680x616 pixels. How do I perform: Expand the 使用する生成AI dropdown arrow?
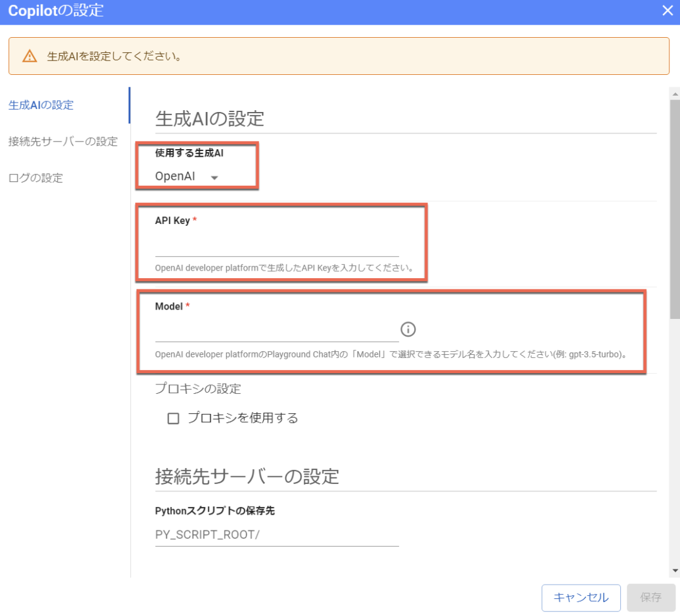click(214, 178)
